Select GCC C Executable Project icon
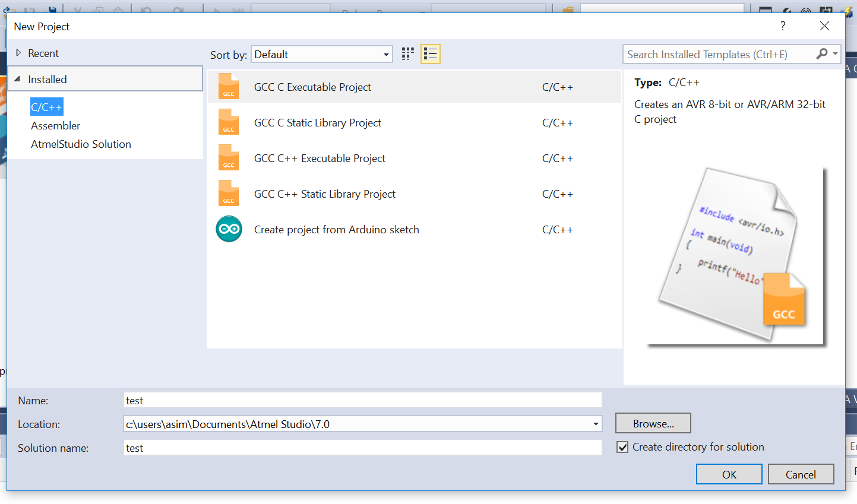Viewport: 857px width, 504px height. [229, 87]
